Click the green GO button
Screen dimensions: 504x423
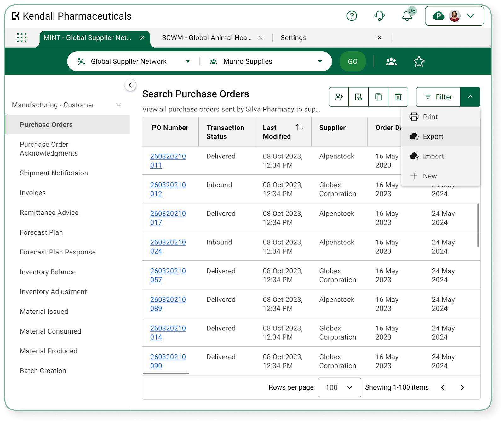click(352, 61)
